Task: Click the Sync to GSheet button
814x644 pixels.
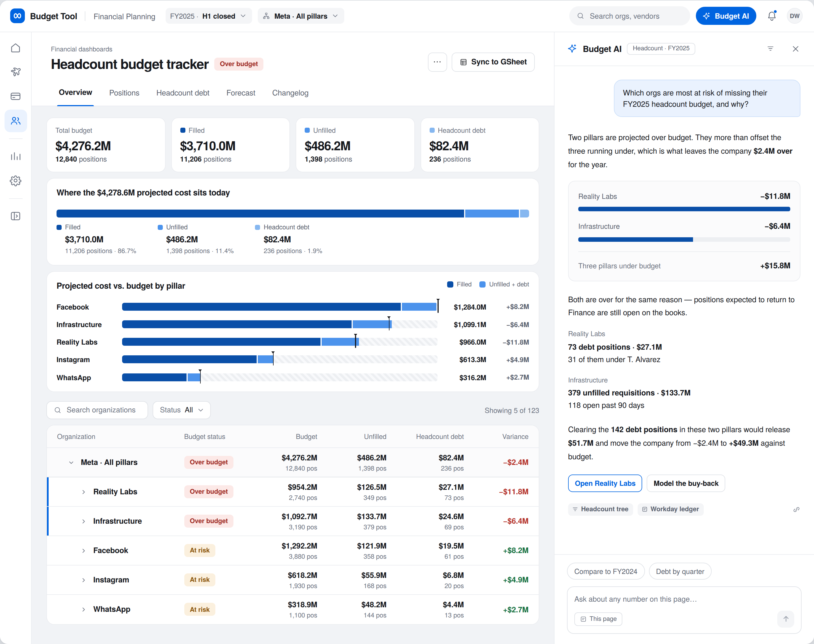Action: 493,62
